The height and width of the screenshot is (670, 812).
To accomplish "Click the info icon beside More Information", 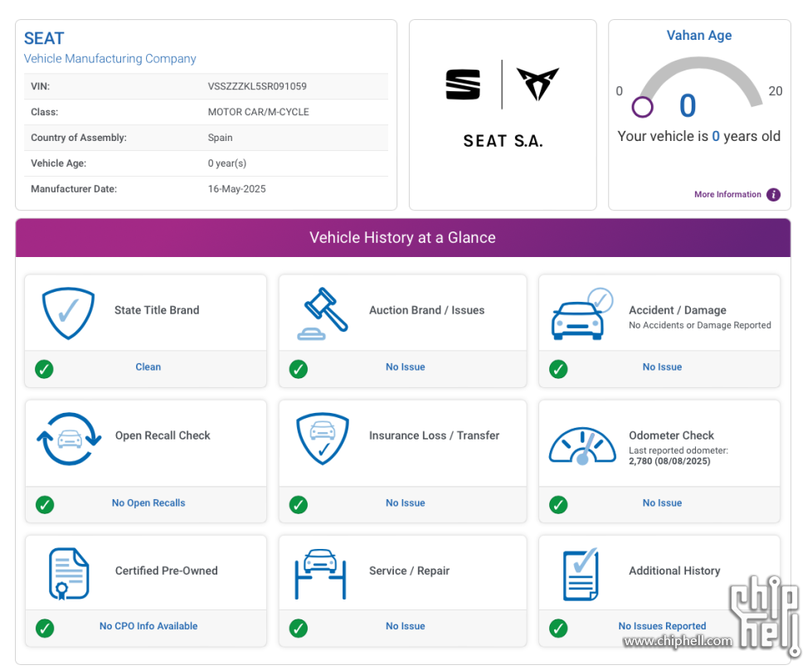I will (x=773, y=195).
